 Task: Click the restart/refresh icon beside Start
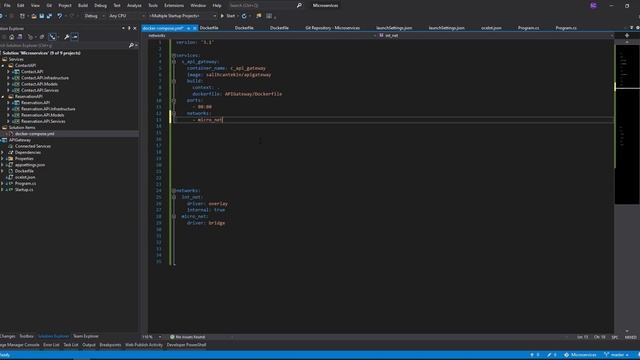(244, 16)
